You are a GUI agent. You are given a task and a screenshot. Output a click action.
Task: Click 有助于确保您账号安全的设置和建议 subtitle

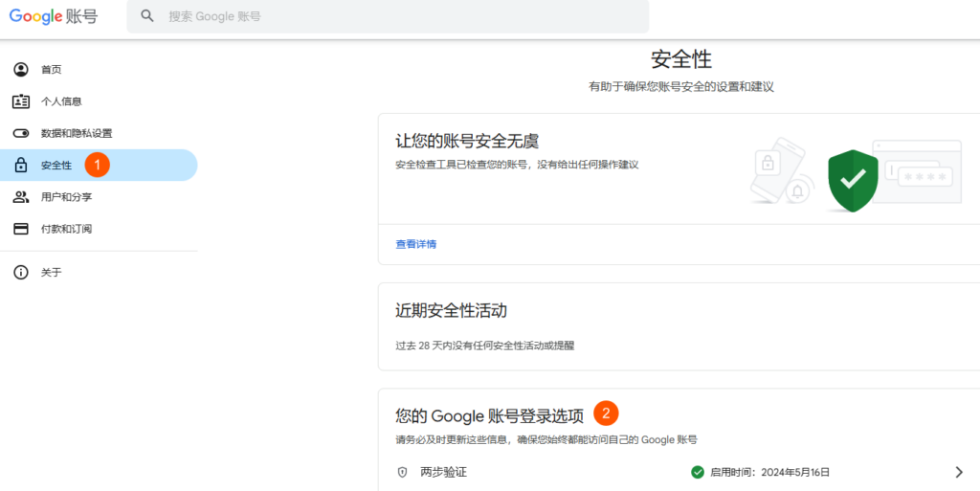pyautogui.click(x=681, y=87)
